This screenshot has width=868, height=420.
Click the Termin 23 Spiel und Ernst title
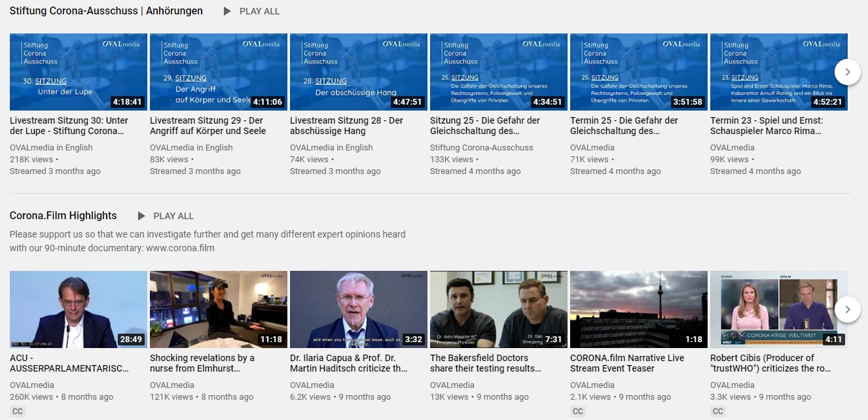pyautogui.click(x=766, y=126)
